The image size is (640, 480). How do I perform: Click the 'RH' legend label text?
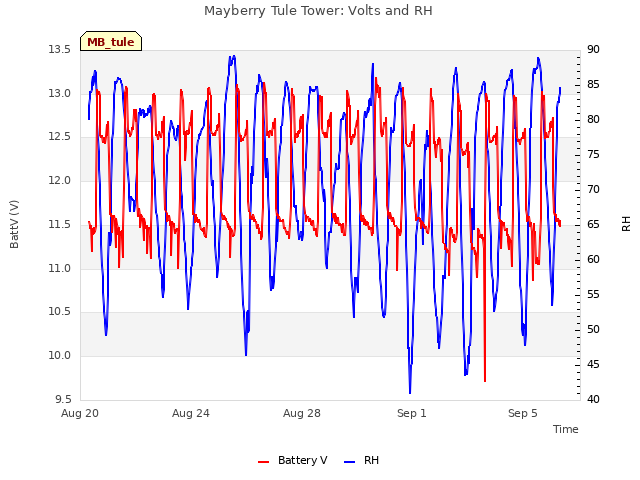pos(371,460)
